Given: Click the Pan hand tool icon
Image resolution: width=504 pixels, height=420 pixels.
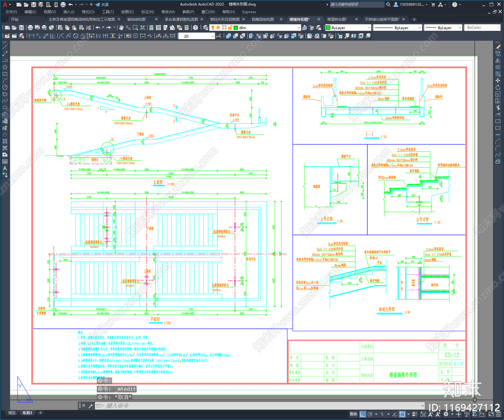Looking at the screenshot, I should 121,28.
